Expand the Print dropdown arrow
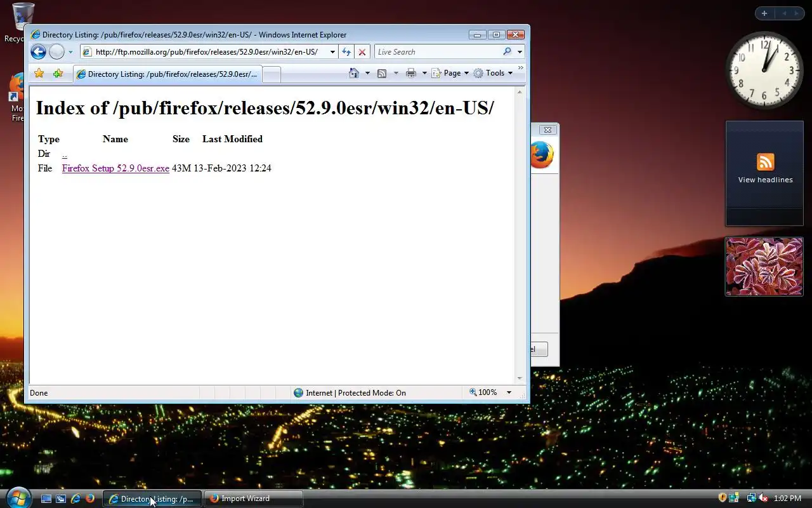 [x=424, y=73]
